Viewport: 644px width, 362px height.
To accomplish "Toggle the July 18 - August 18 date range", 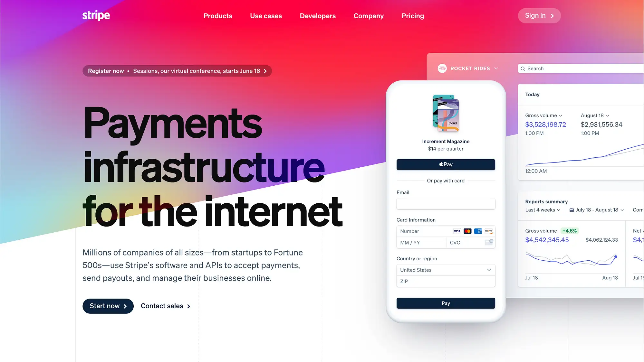I will point(597,209).
